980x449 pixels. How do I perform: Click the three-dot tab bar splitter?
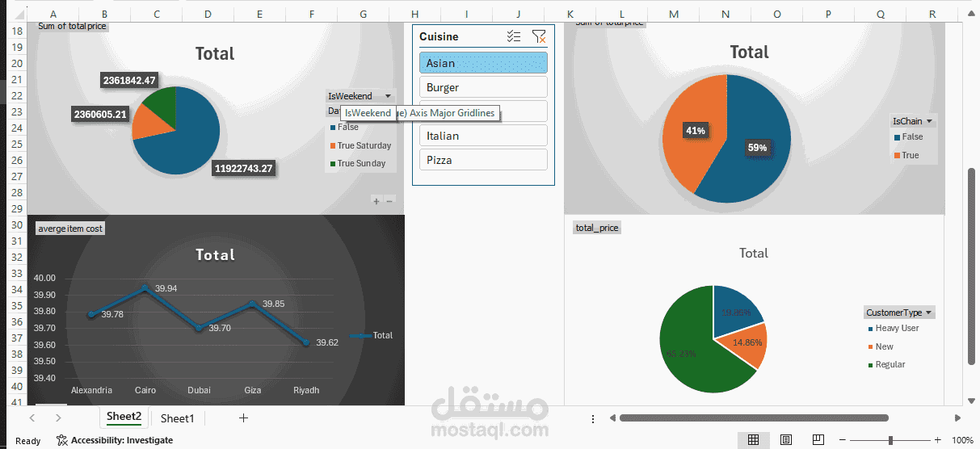click(x=593, y=418)
